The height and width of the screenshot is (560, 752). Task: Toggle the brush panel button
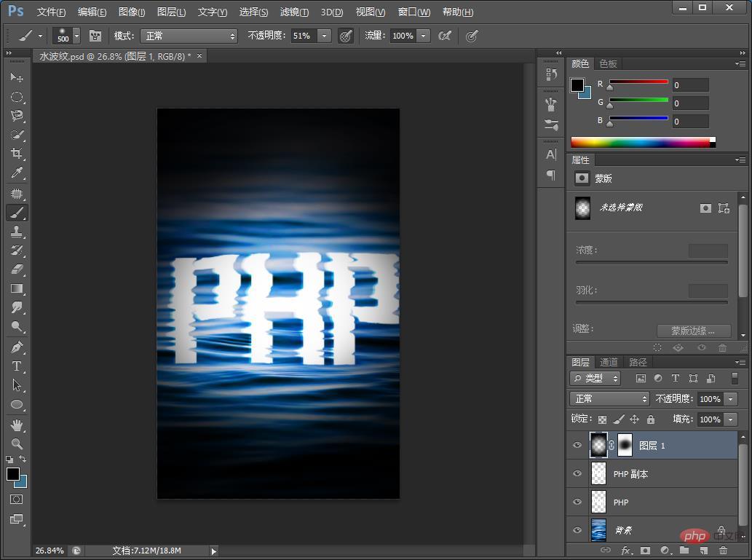point(95,36)
